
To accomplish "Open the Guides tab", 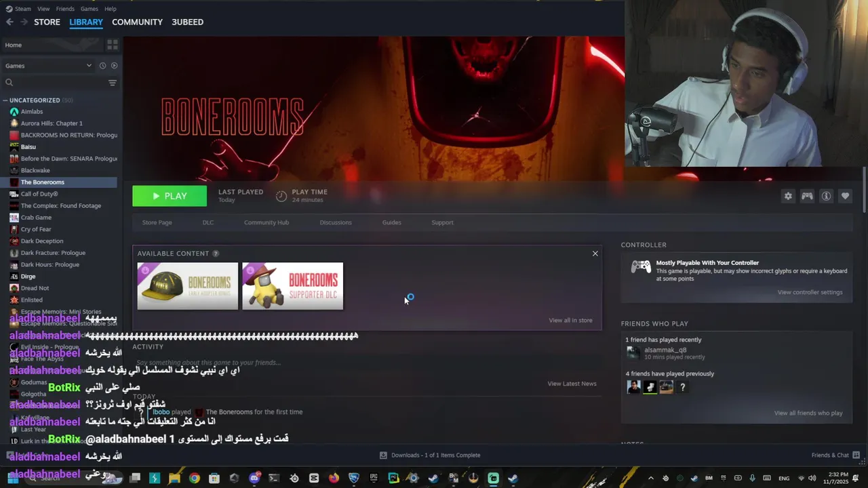I will pos(391,222).
